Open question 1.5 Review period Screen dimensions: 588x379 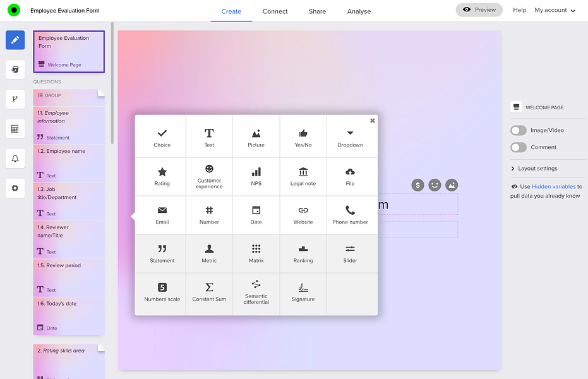pyautogui.click(x=69, y=278)
